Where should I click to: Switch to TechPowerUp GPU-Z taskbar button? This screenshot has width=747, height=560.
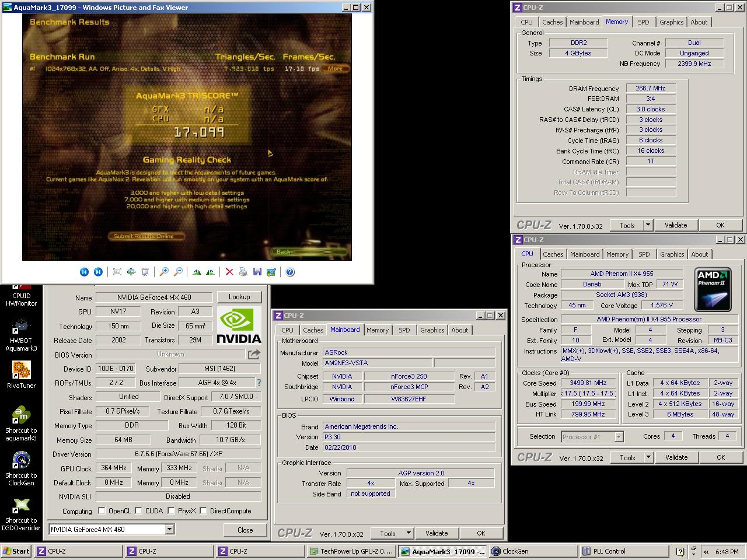[x=351, y=551]
